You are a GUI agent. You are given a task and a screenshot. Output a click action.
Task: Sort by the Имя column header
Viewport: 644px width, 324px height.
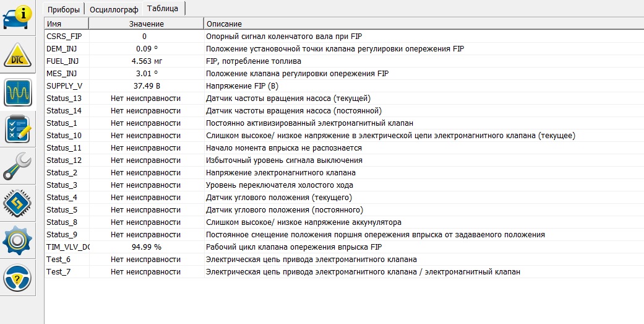point(66,24)
